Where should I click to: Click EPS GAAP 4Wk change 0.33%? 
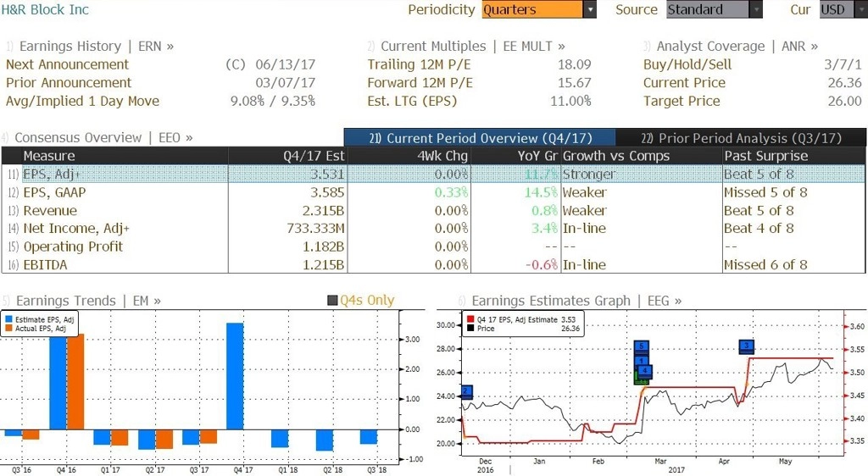451,192
